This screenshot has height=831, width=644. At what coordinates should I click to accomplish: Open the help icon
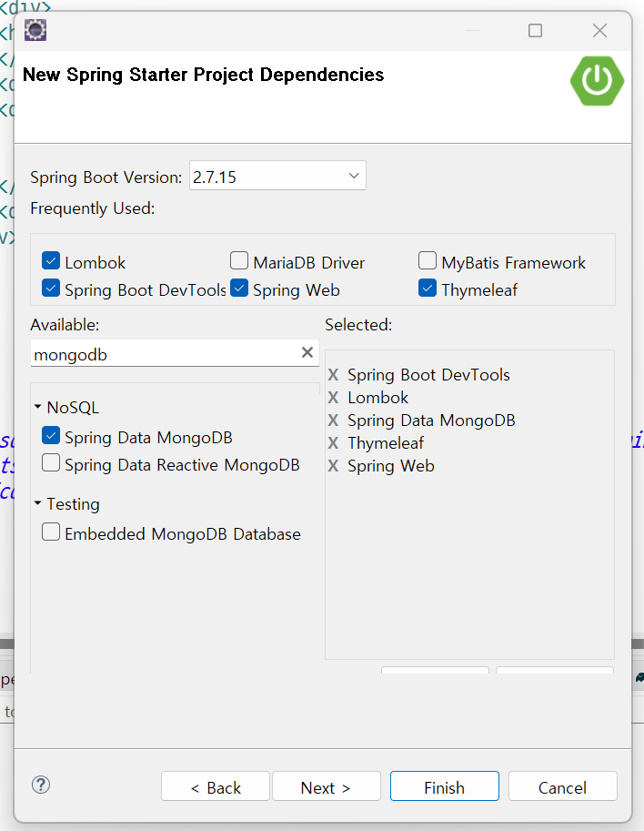(41, 785)
